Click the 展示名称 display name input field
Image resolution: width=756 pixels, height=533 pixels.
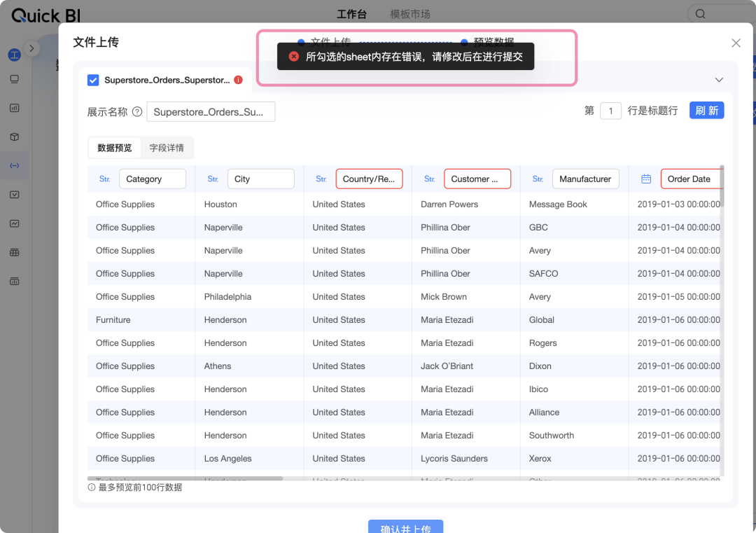[210, 111]
